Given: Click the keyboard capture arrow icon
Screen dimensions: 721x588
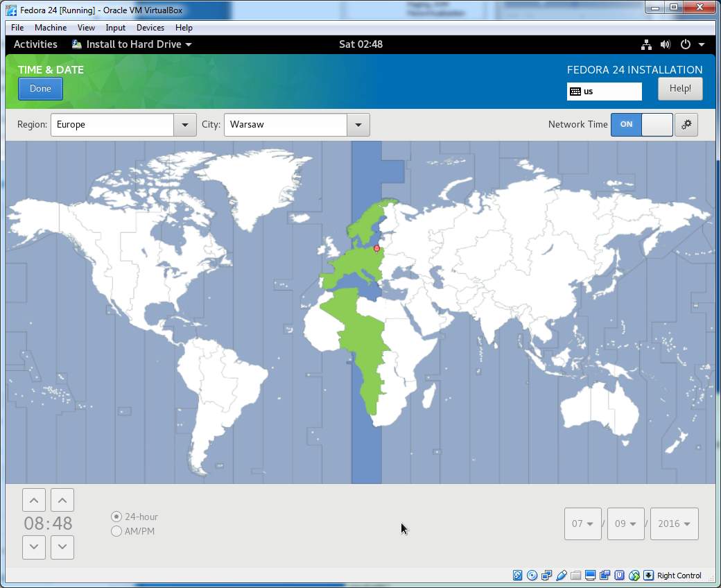Looking at the screenshot, I should [x=648, y=575].
